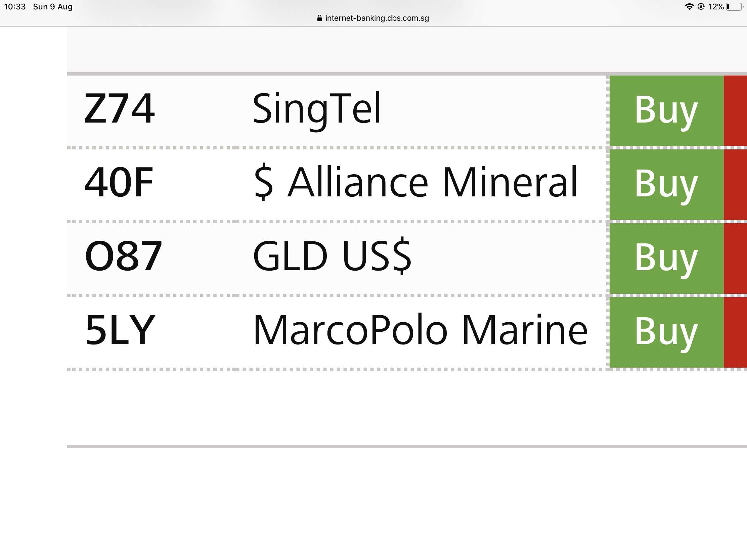The image size is (747, 560).
Task: Tap the padlock icon in the address bar
Action: click(x=319, y=18)
